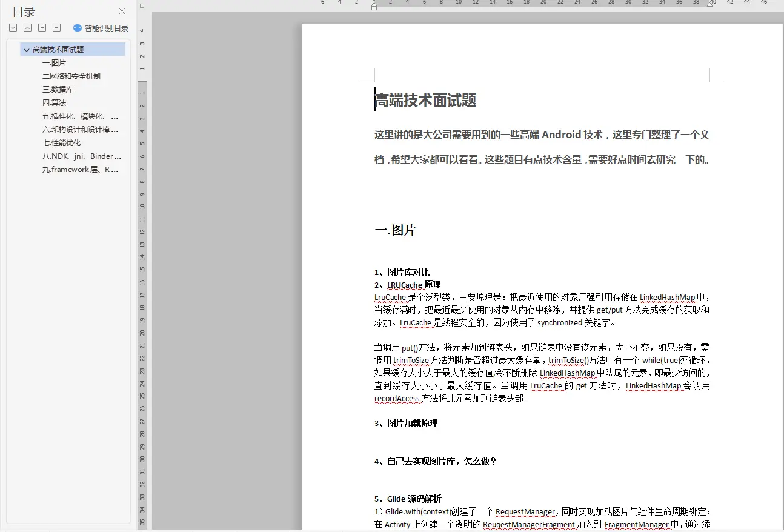Go to outline entry 四.算法
The width and height of the screenshot is (784, 532).
click(54, 103)
